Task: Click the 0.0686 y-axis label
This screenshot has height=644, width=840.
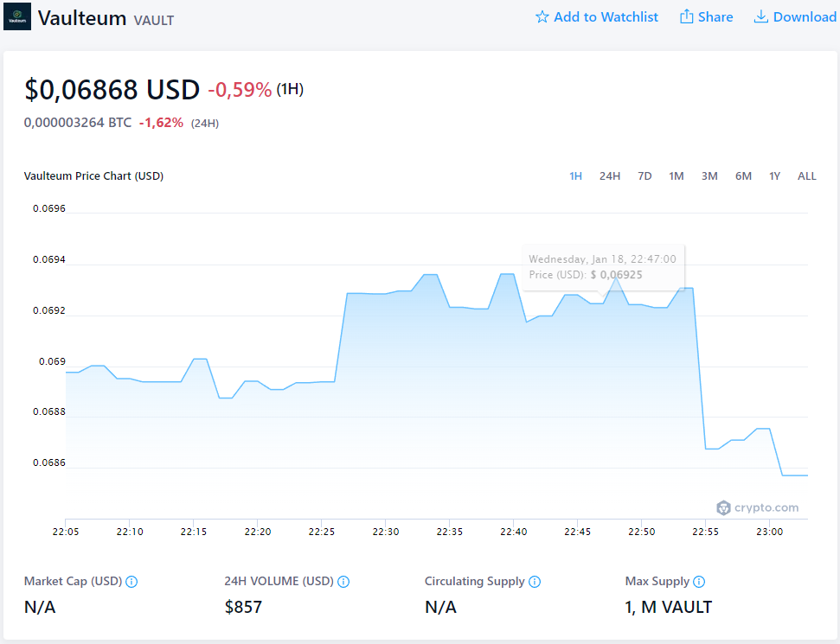Action: click(x=49, y=462)
